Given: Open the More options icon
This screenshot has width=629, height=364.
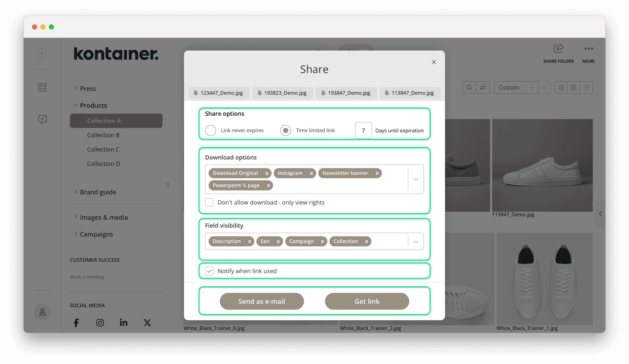Looking at the screenshot, I should click(x=588, y=49).
